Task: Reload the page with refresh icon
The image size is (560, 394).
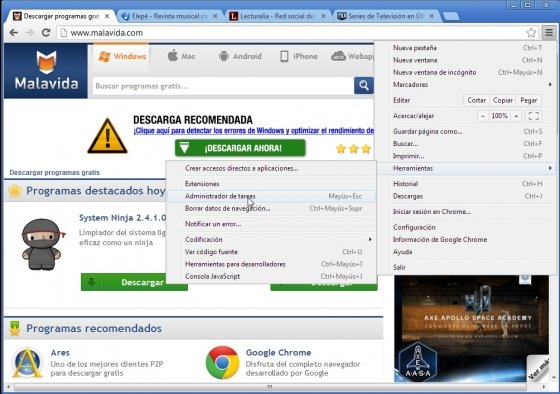Action: point(46,33)
